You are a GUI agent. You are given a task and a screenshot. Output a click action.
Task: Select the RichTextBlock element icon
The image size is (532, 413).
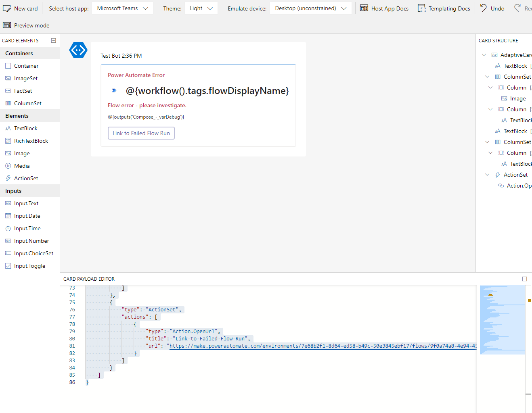click(x=8, y=141)
